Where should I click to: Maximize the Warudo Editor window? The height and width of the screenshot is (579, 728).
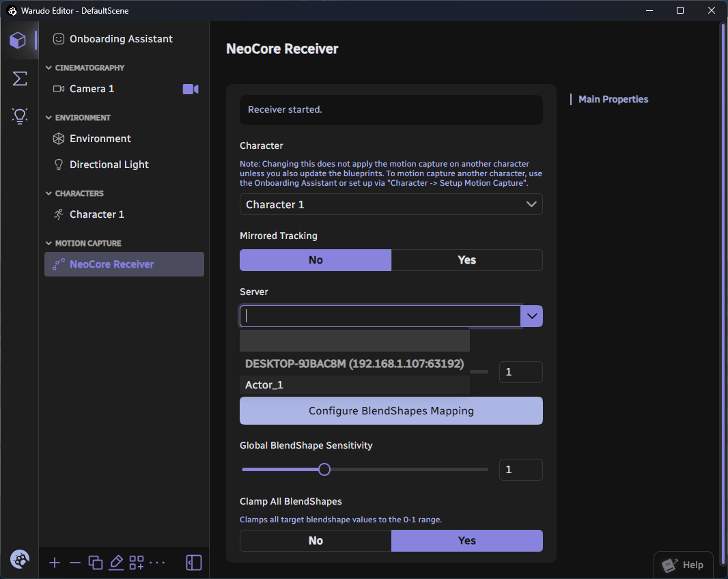click(x=680, y=10)
